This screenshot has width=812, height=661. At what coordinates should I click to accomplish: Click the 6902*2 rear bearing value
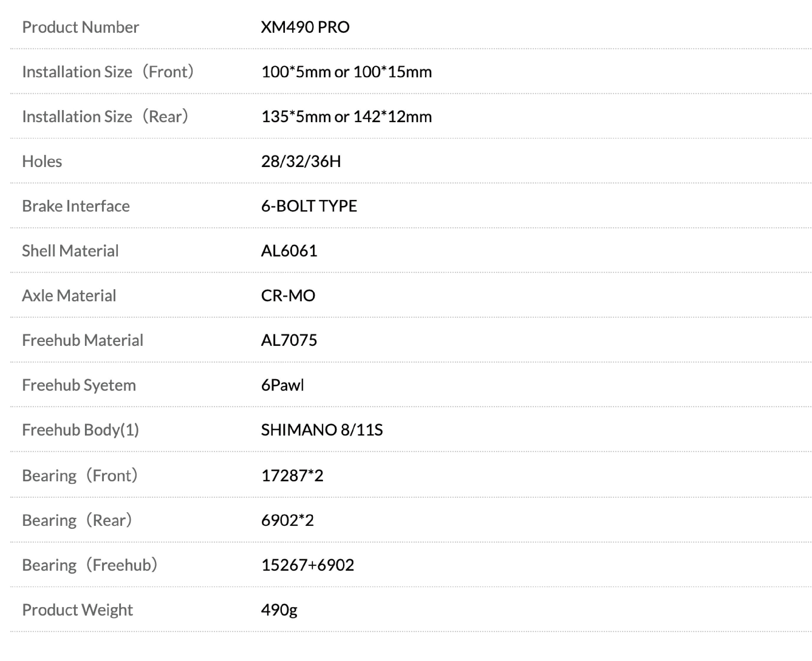point(287,520)
